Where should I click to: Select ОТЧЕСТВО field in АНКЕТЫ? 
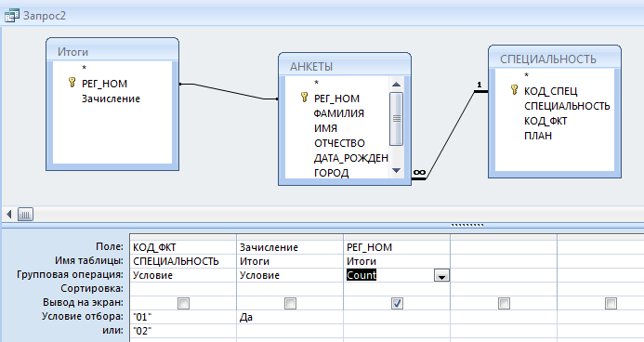click(x=339, y=143)
